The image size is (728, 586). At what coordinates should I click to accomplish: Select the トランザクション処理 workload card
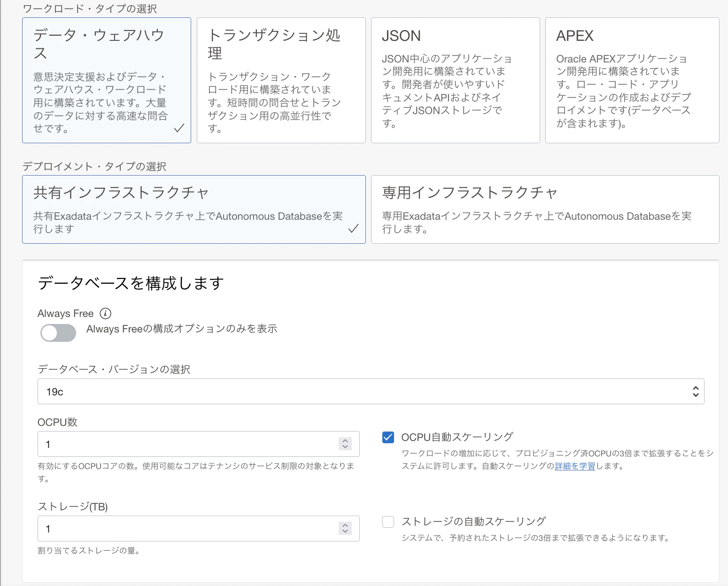(x=281, y=80)
